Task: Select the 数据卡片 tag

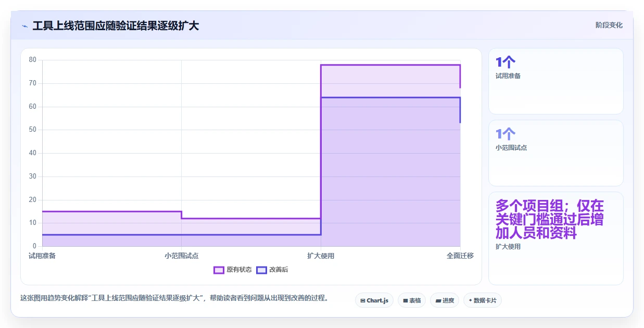Action: pyautogui.click(x=483, y=300)
